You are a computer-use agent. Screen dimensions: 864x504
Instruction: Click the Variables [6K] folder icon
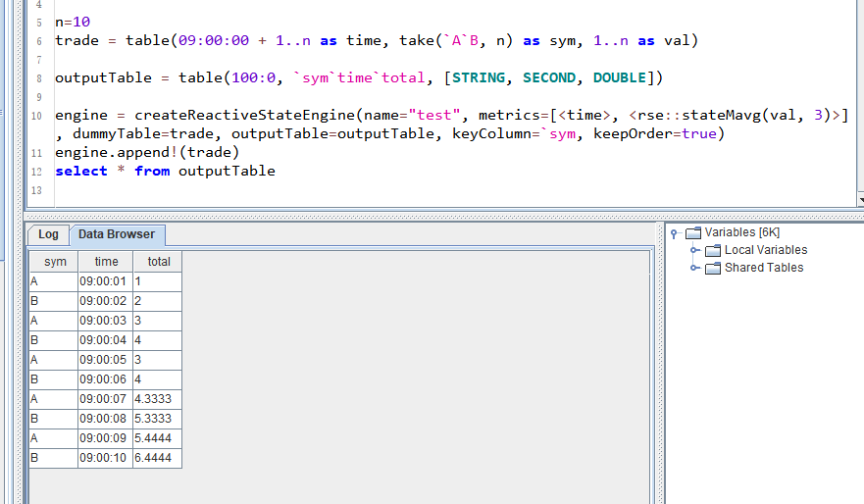click(693, 232)
